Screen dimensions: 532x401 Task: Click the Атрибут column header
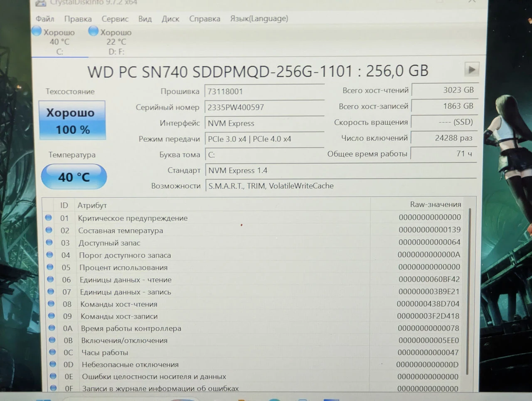(92, 205)
